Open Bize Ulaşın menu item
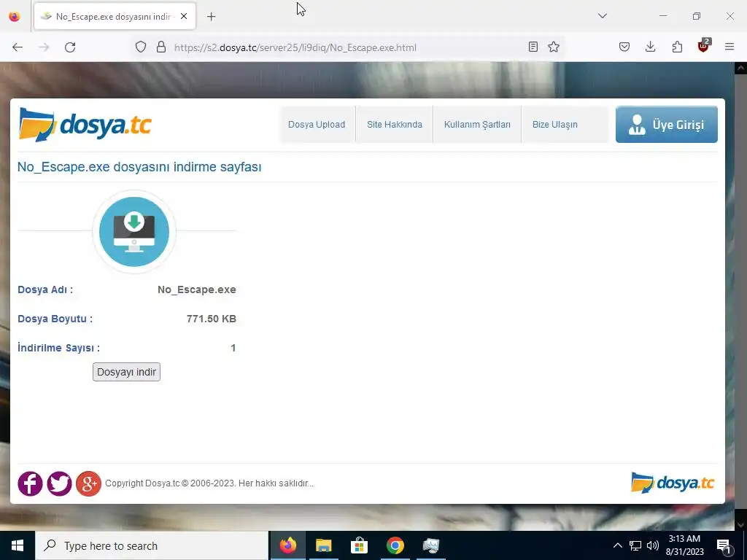This screenshot has width=747, height=560. [x=555, y=124]
